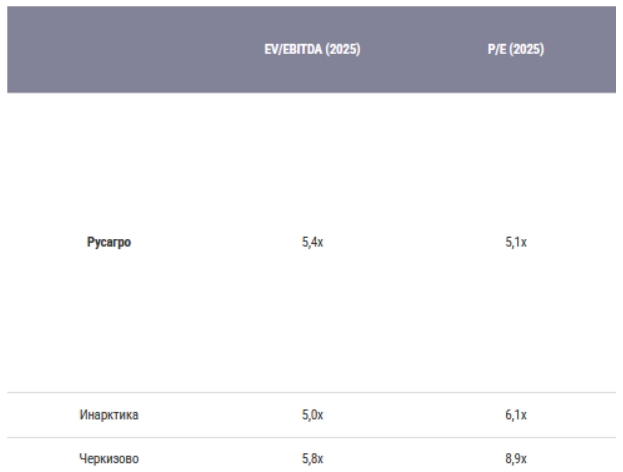This screenshot has height=472, width=623.
Task: Click Инарктика's P/E value 6,1x
Action: pos(517,415)
